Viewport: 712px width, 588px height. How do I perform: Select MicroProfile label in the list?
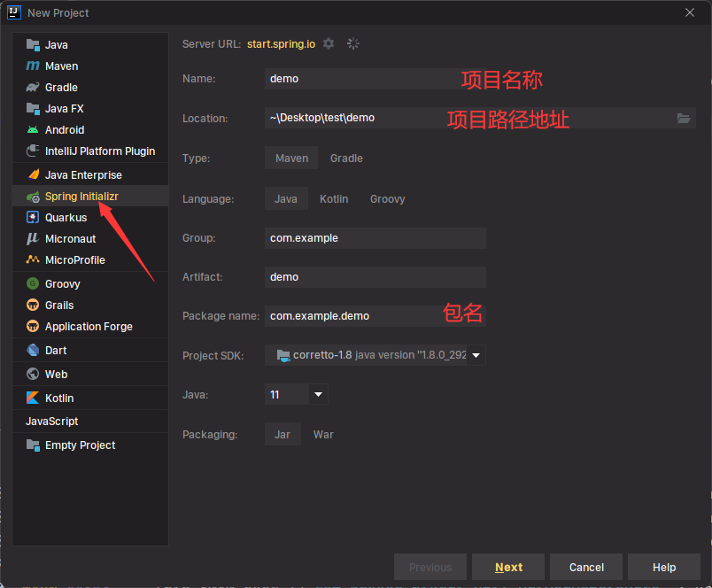[x=75, y=260]
